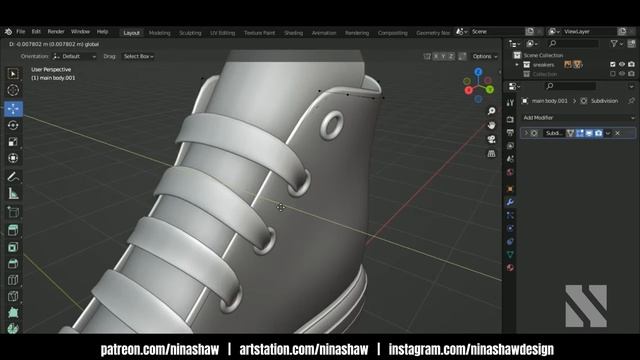
Task: Toggle the Collection viewport visibility eye
Action: 622,74
